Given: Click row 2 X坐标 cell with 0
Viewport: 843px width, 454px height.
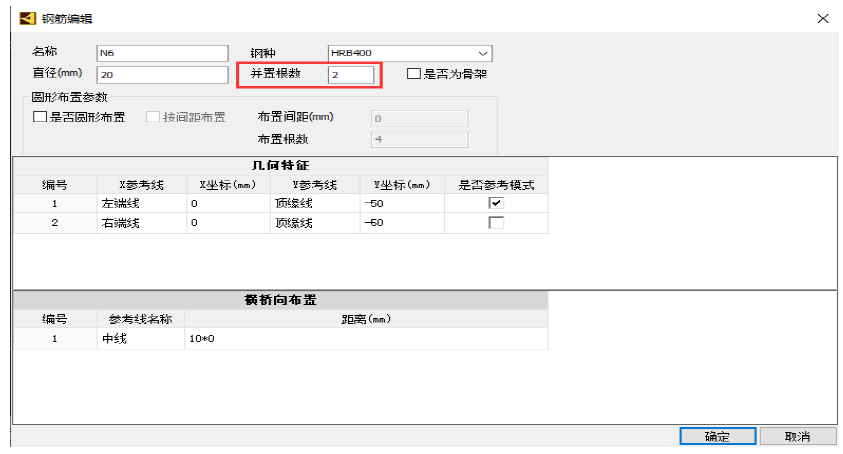Looking at the screenshot, I should click(x=228, y=223).
